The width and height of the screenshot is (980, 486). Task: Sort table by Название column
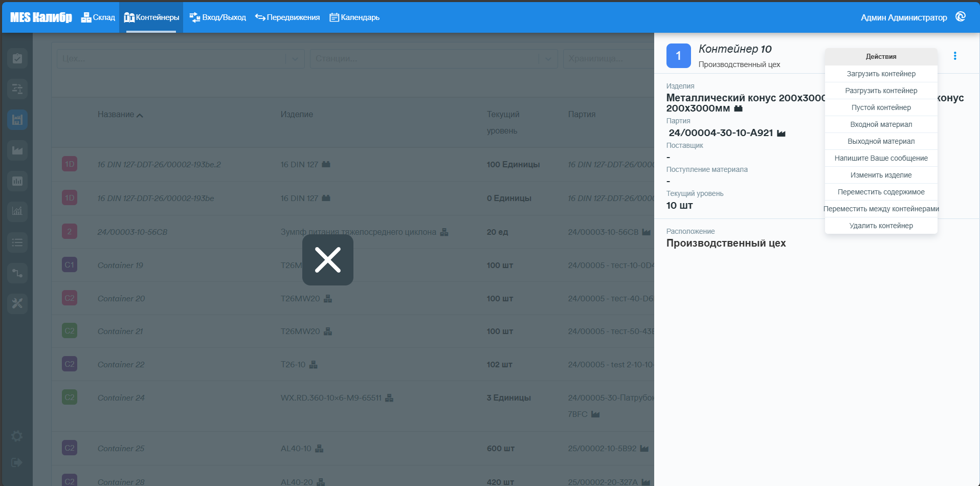(x=120, y=115)
